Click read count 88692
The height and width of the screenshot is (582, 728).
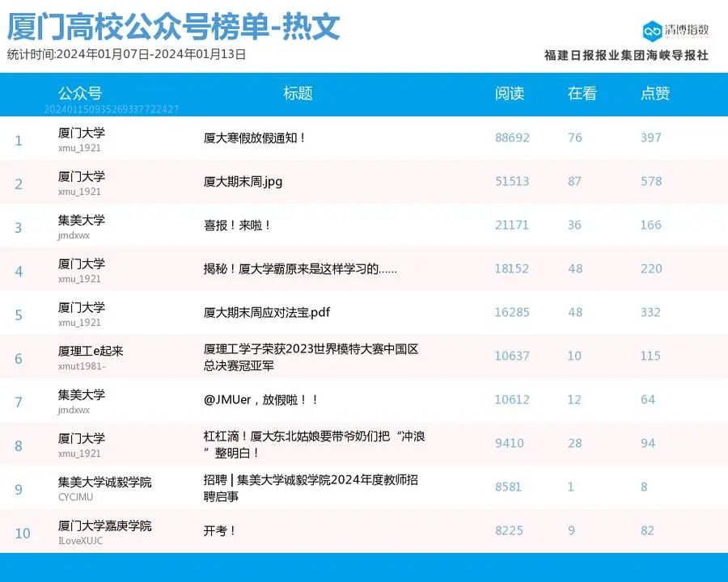click(512, 137)
